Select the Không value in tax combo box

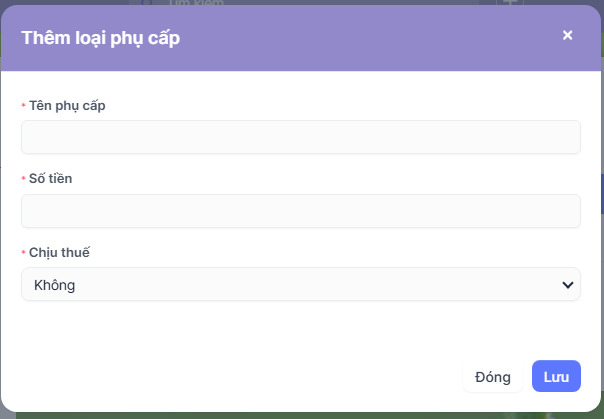pos(55,285)
